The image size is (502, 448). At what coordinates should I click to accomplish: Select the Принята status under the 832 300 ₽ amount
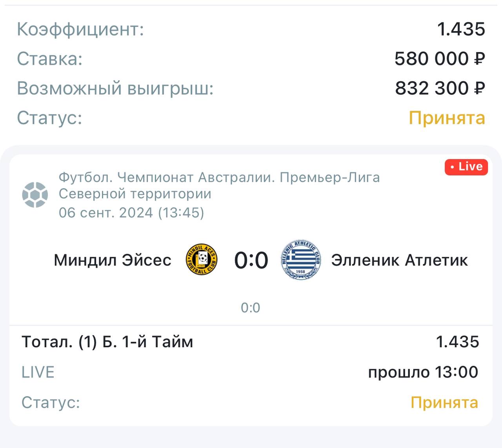tap(447, 118)
